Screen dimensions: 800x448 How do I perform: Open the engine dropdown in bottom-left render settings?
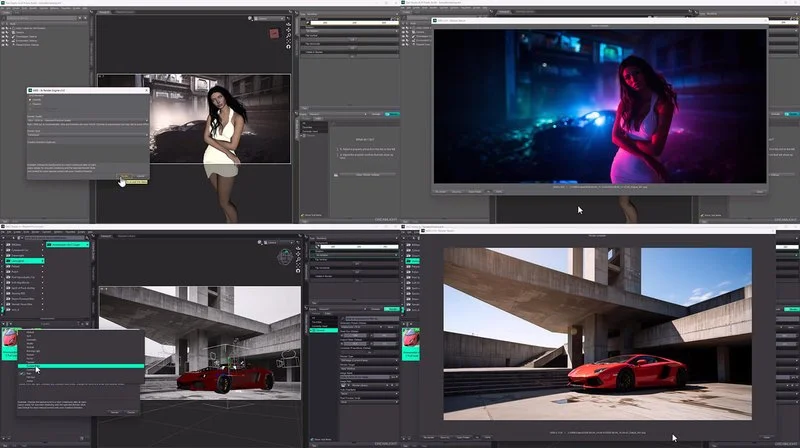pos(341,309)
